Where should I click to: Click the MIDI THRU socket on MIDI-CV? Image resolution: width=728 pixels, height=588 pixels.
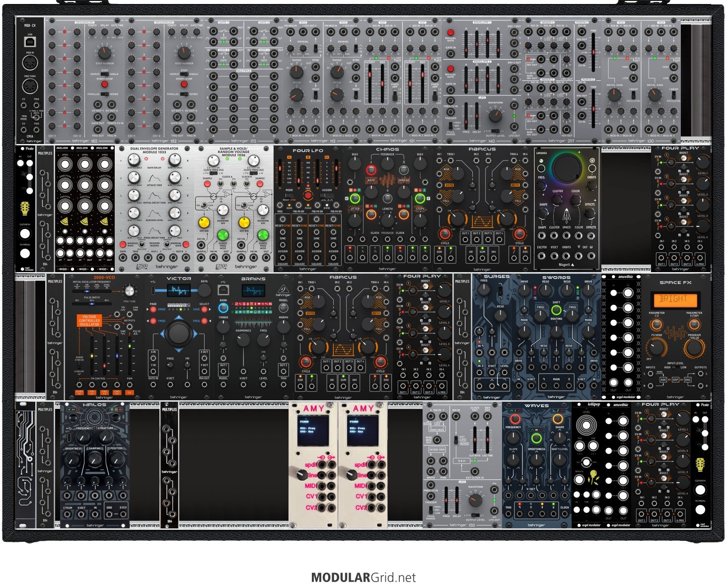point(30,86)
